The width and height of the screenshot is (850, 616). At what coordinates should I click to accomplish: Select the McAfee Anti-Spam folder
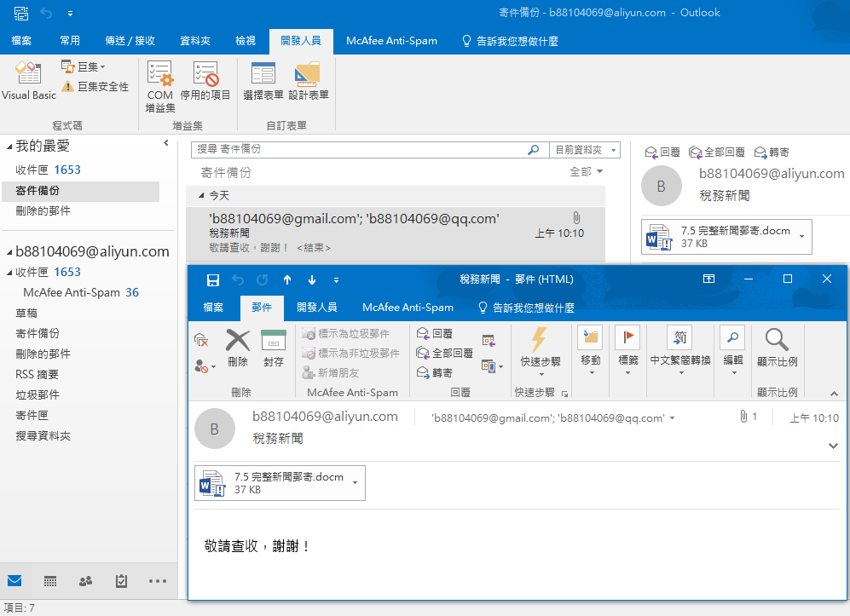point(81,292)
